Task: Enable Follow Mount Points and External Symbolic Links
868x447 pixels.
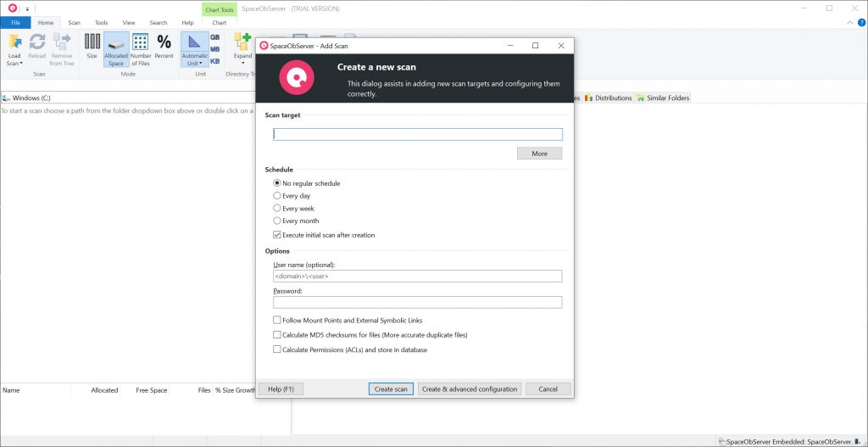Action: pos(277,320)
